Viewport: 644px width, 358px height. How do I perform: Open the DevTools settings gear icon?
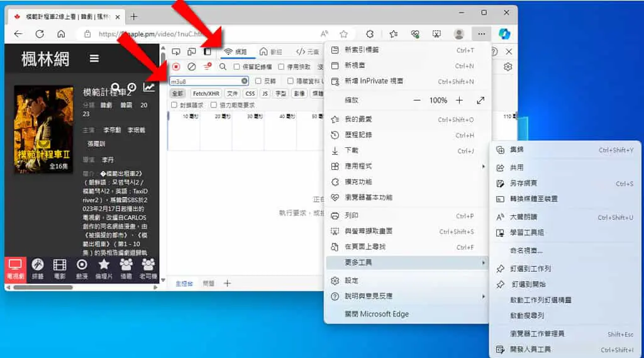(508, 67)
